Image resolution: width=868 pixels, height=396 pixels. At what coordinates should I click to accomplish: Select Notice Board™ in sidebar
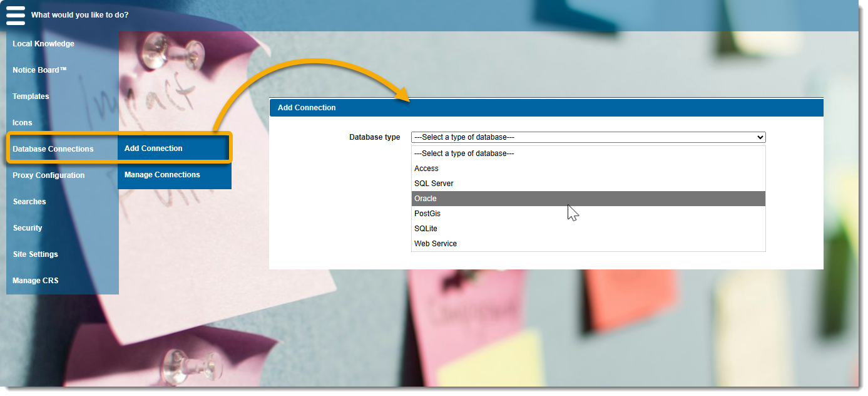39,70
